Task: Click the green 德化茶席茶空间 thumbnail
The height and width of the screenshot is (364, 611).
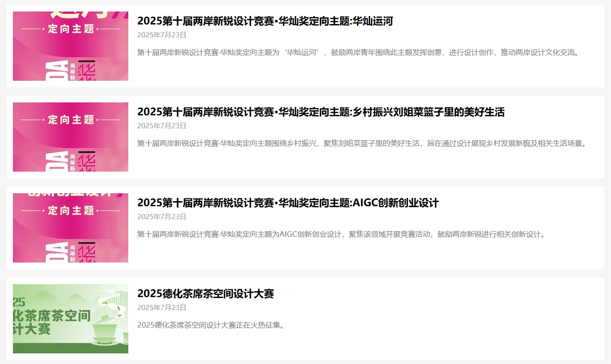Action: point(71,319)
